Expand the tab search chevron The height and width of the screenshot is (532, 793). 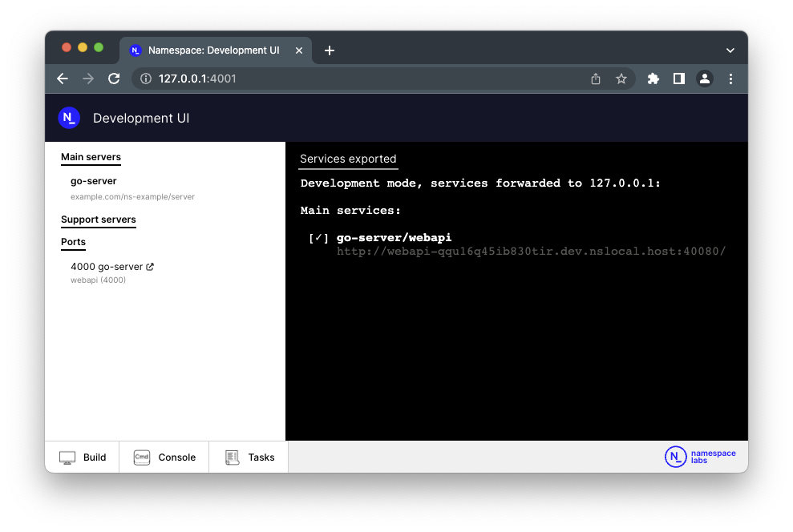(x=730, y=50)
